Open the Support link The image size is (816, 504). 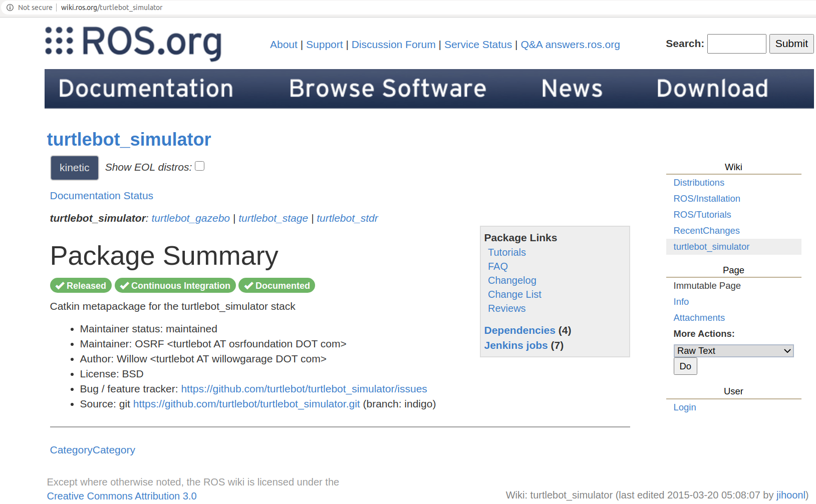pyautogui.click(x=325, y=45)
